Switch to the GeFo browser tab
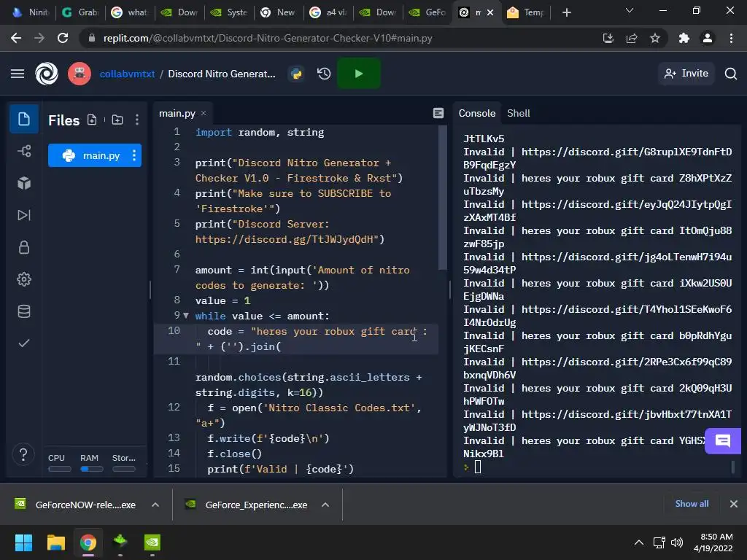The width and height of the screenshot is (747, 560). point(427,12)
